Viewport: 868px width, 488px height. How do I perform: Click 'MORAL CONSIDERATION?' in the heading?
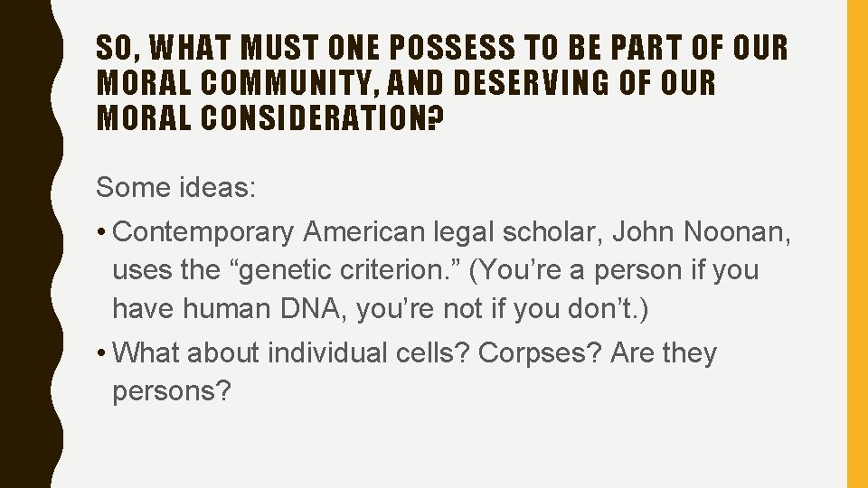click(270, 117)
